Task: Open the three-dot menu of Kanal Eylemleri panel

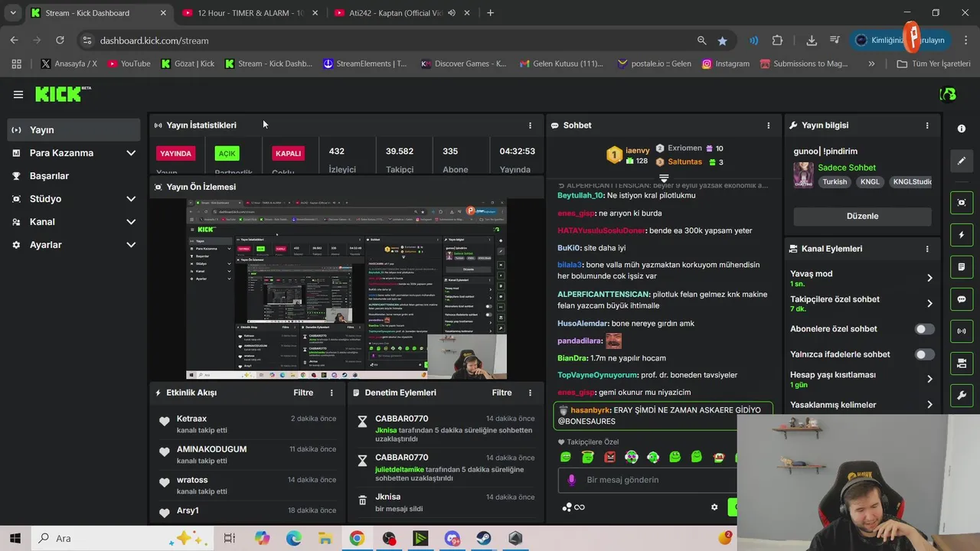Action: pos(927,249)
